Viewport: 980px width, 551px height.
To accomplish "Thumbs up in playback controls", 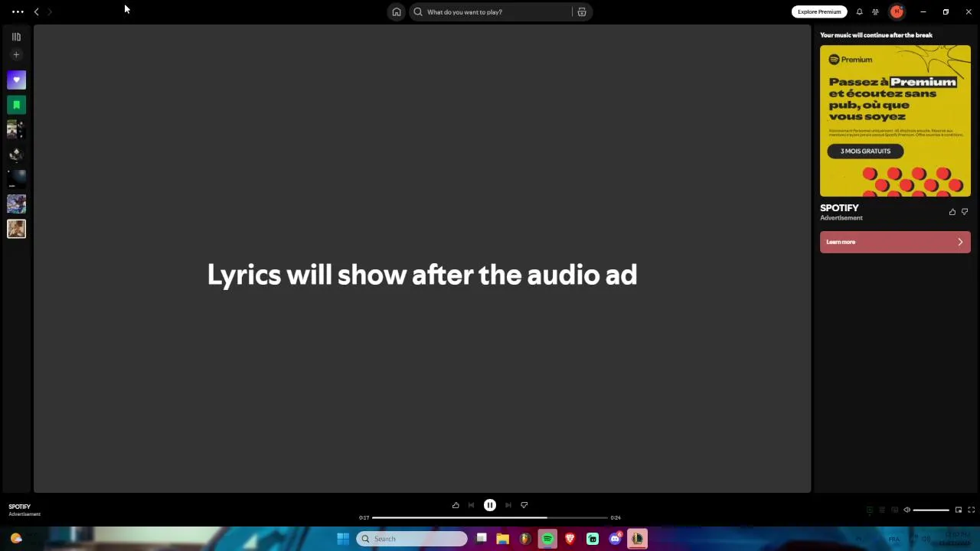I will [456, 505].
